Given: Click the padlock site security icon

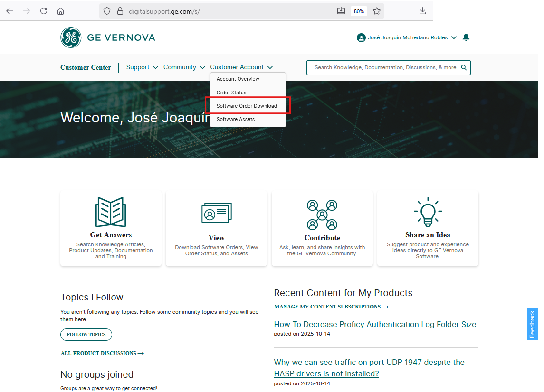Looking at the screenshot, I should 120,11.
